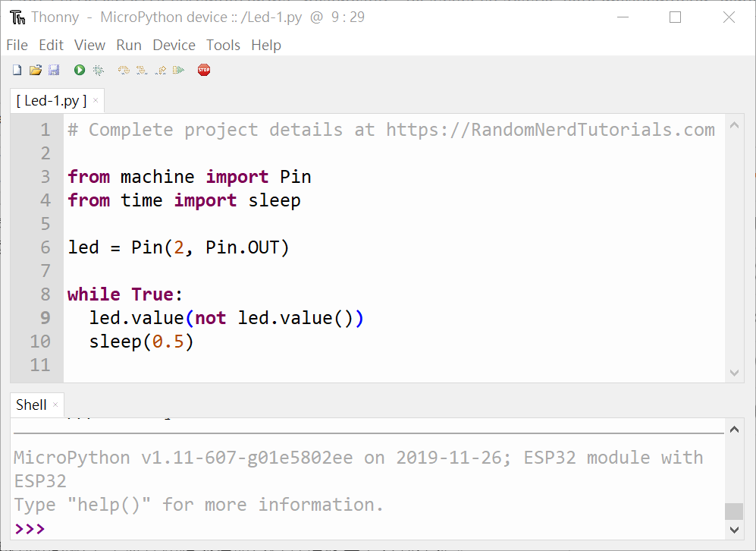Stop and restart the backend
Image resolution: width=756 pixels, height=551 pixels.
pos(204,69)
